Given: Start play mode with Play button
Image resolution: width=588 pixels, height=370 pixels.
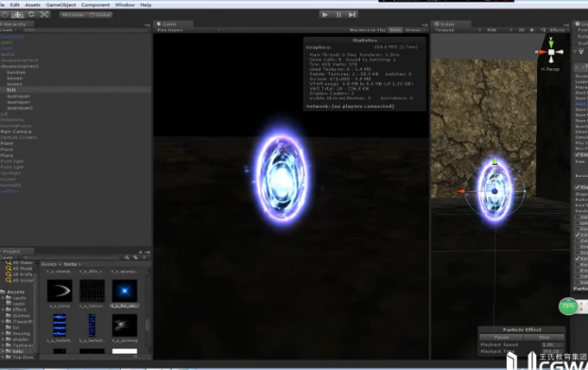Looking at the screenshot, I should coord(325,14).
